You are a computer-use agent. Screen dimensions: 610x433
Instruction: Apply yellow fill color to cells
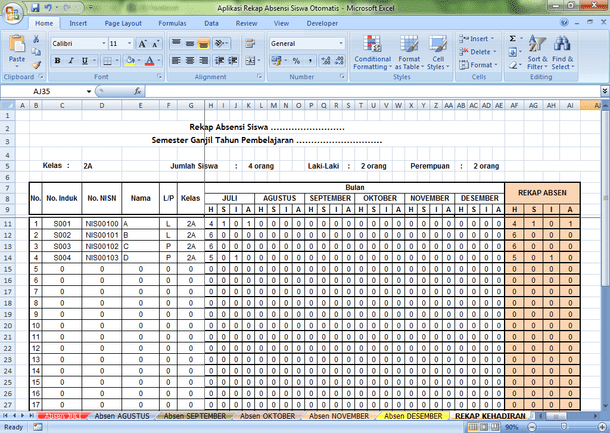[x=130, y=61]
